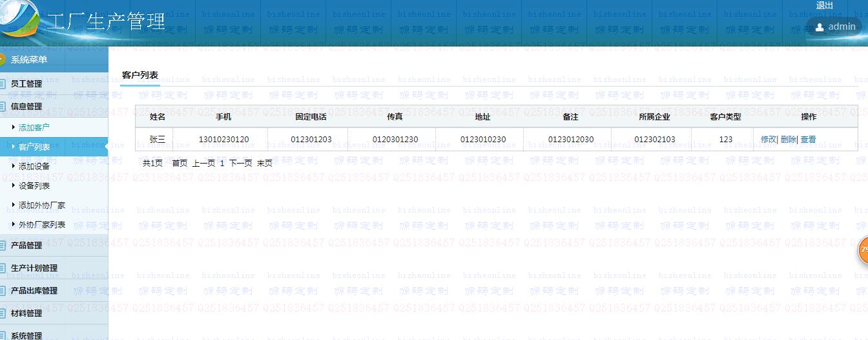Image resolution: width=868 pixels, height=340 pixels.
Task: Click the 生产计划管理 menu icon
Action: (3, 268)
